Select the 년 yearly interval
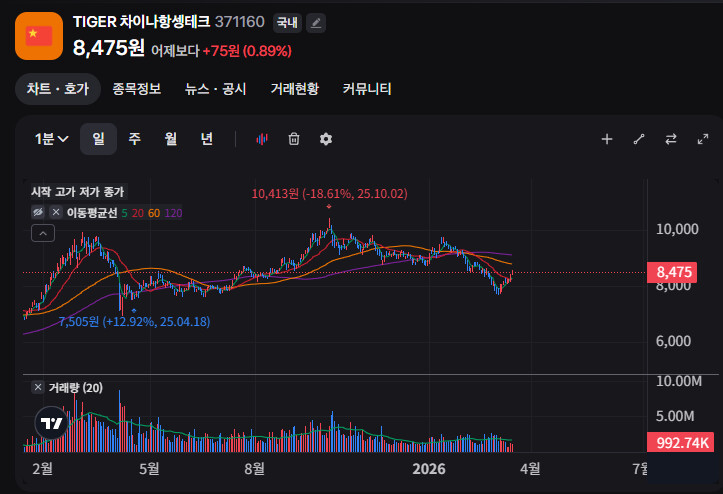This screenshot has height=494, width=723. (x=207, y=139)
